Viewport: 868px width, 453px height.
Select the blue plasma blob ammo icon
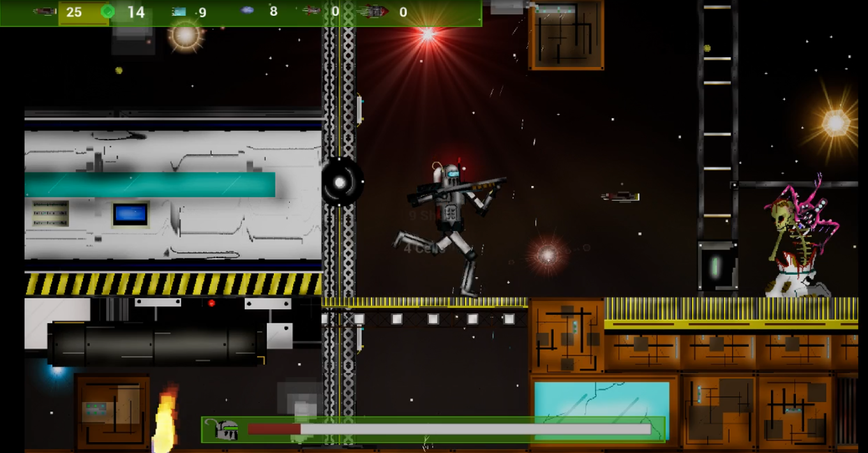(247, 11)
